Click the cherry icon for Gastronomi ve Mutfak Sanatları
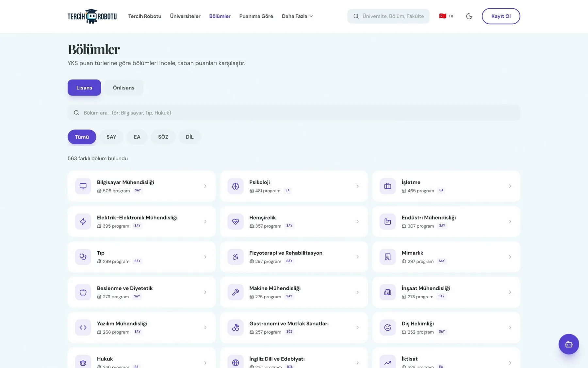The image size is (588, 368). [236, 327]
